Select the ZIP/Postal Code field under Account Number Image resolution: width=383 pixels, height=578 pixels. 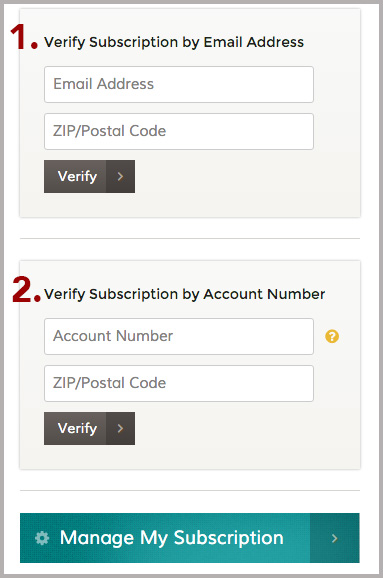tap(179, 383)
